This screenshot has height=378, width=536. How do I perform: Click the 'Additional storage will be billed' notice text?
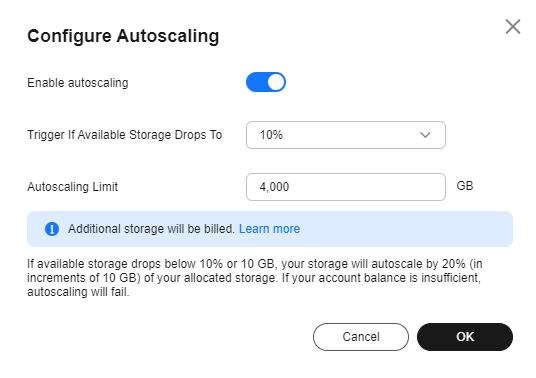tap(151, 229)
